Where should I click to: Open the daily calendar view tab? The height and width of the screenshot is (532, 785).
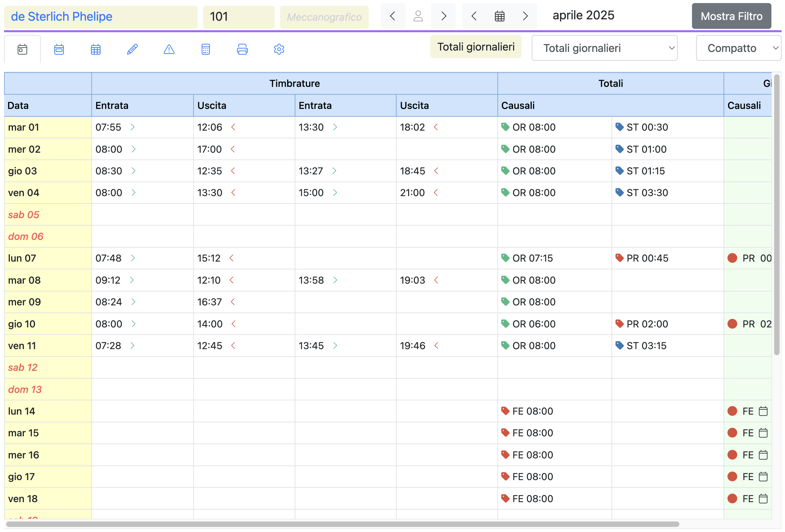click(x=22, y=50)
